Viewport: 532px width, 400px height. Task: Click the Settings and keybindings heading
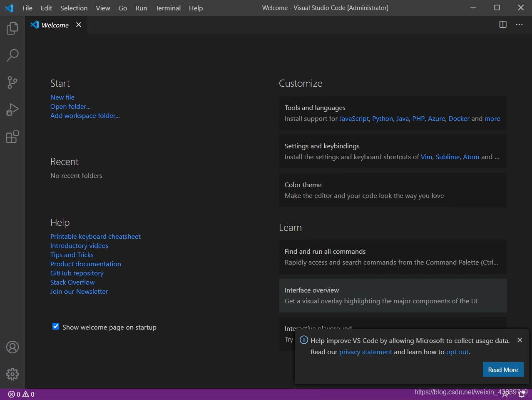[x=322, y=146]
